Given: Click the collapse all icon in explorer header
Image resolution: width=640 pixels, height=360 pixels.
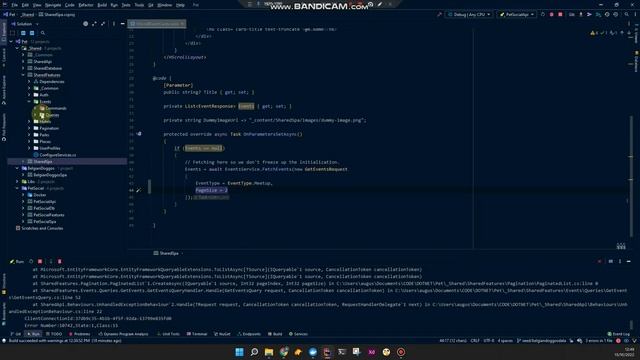Looking at the screenshot, I should point(103,24).
